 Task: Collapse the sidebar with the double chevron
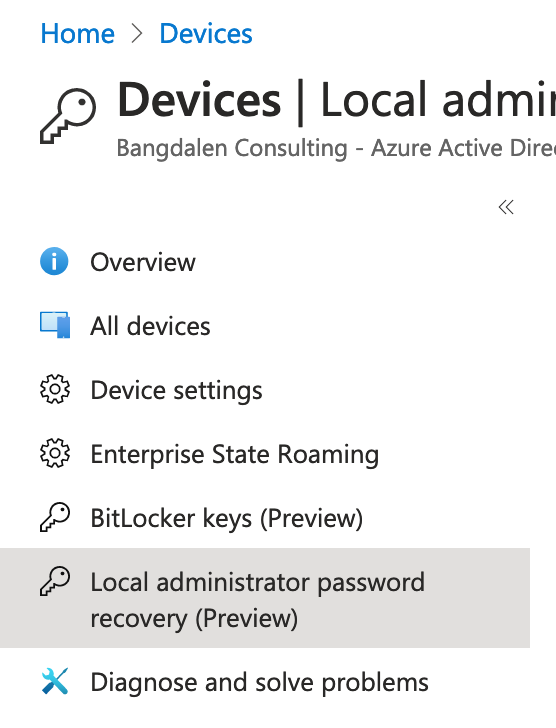(x=506, y=207)
